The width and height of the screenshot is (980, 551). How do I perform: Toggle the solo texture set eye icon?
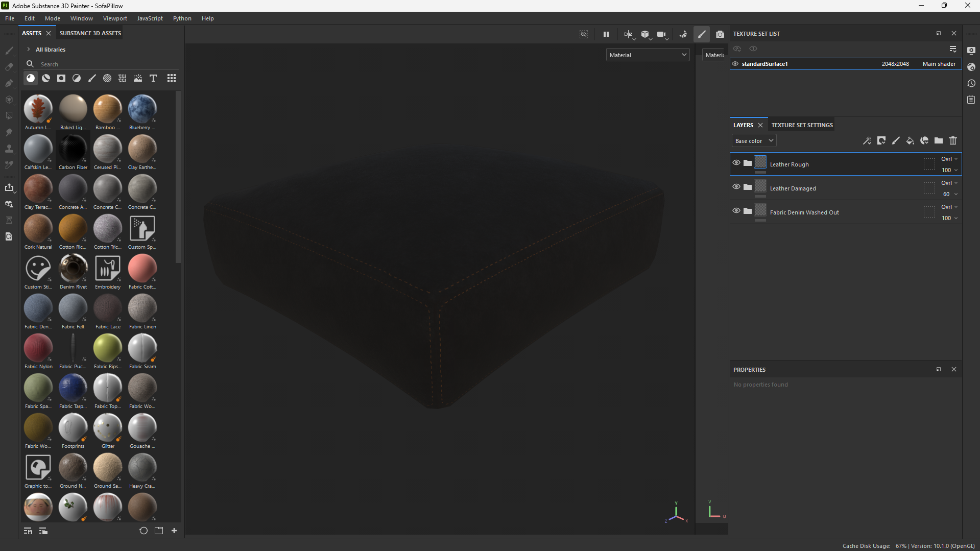[753, 49]
